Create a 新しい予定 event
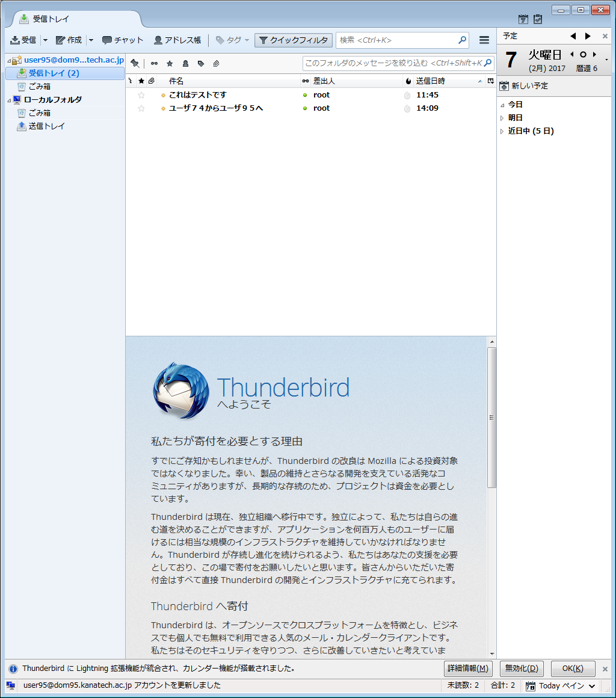Viewport: 616px width, 698px height. pos(524,86)
